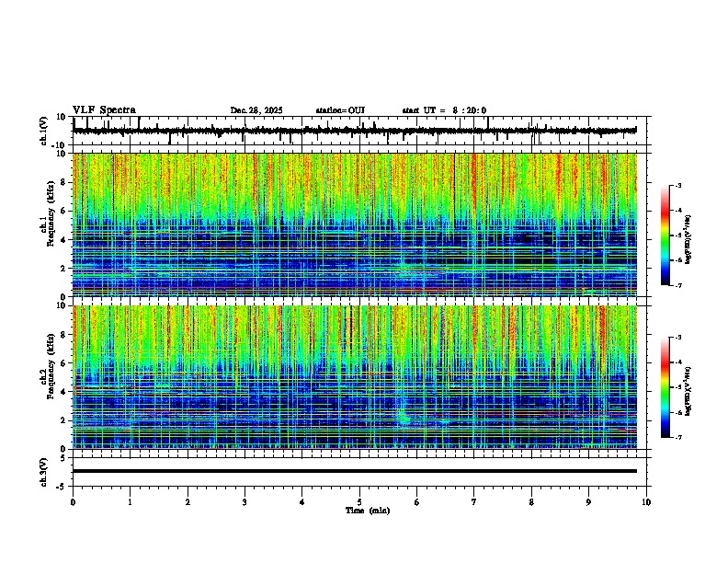Image resolution: width=728 pixels, height=563 pixels.
Task: Click the ch.1(V) waveform axis label
Action: [44, 131]
